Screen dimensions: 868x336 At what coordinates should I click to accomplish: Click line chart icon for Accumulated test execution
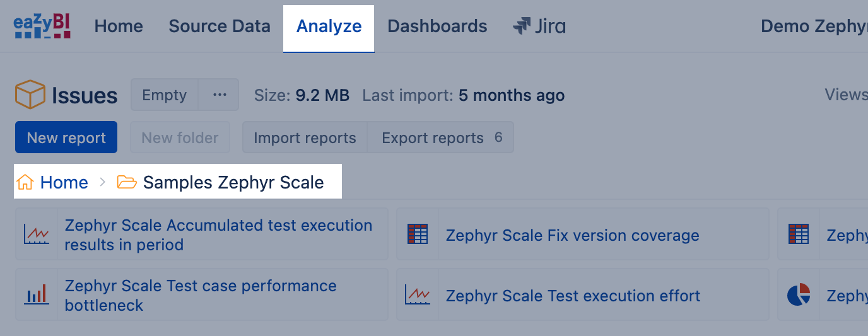(x=37, y=235)
